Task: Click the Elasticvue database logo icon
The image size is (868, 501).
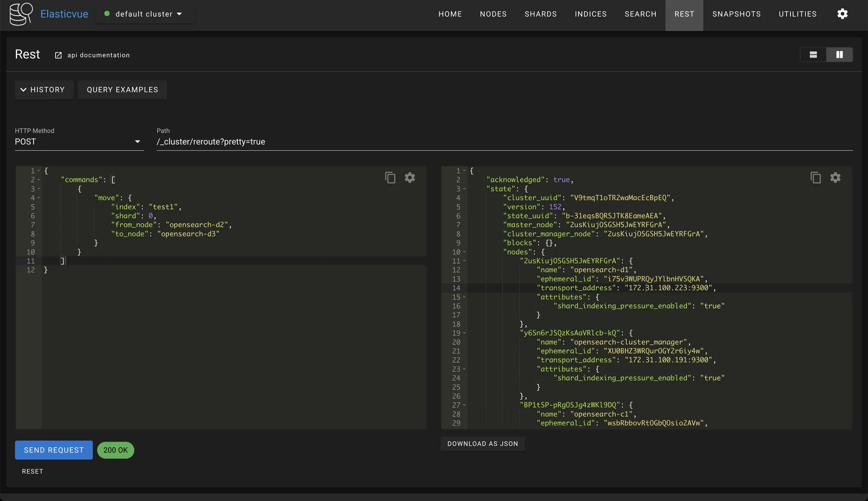Action: tap(21, 14)
